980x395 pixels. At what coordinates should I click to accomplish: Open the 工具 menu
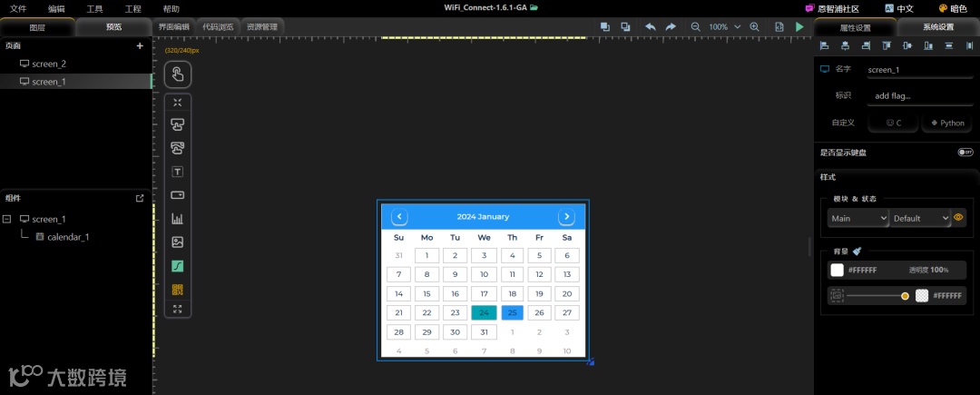point(94,9)
